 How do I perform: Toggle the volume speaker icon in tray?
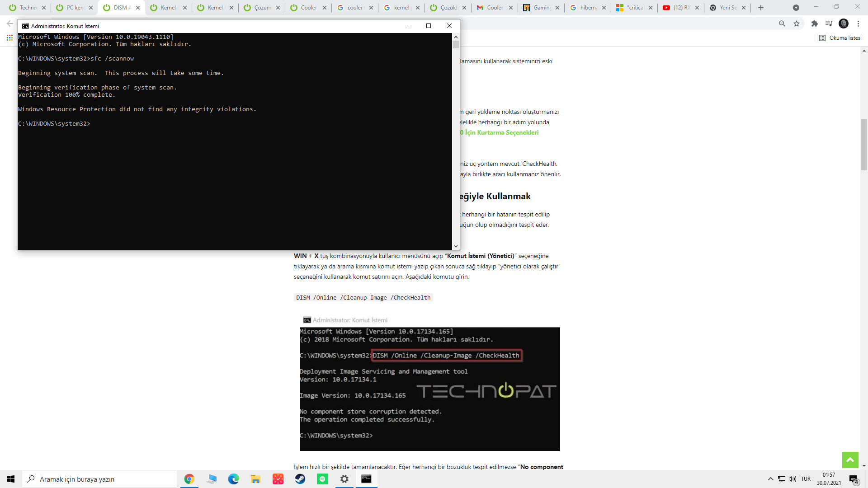point(793,479)
